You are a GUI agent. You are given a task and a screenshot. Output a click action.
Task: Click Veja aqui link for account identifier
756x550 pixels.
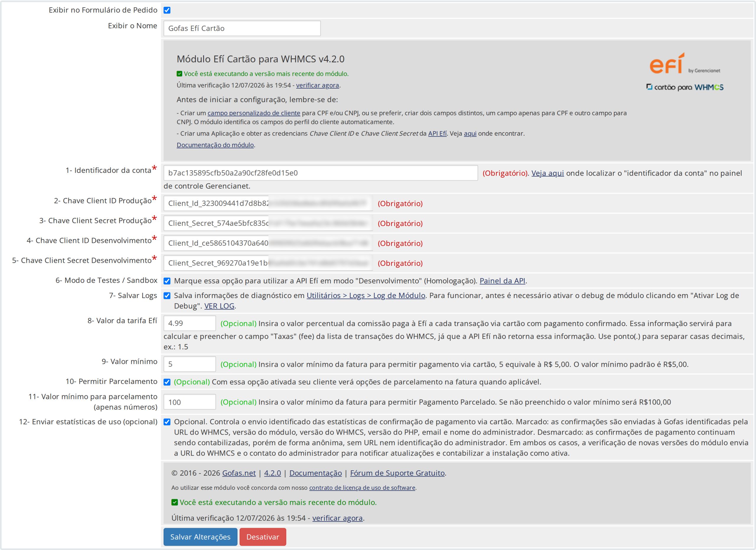pyautogui.click(x=547, y=173)
